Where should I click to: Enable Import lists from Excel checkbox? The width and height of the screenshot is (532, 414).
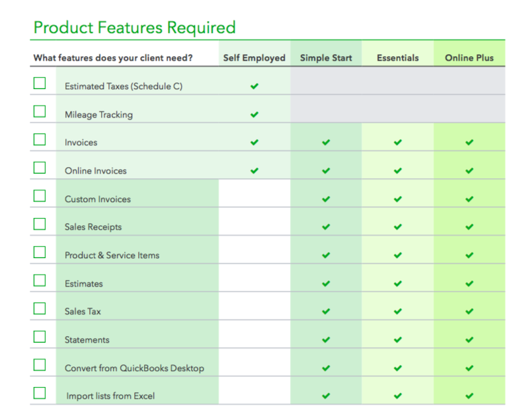pyautogui.click(x=40, y=393)
